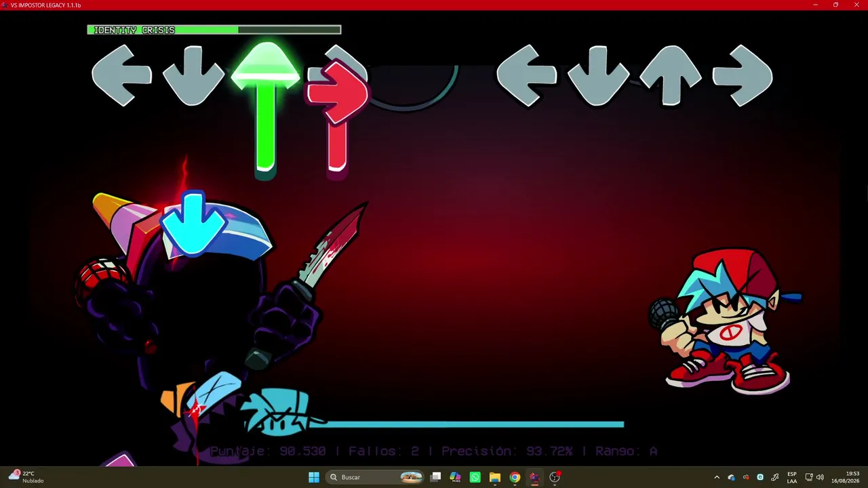Click the Precisión: 93.72% text
Viewport: 868px width, 488px height.
pos(507,451)
